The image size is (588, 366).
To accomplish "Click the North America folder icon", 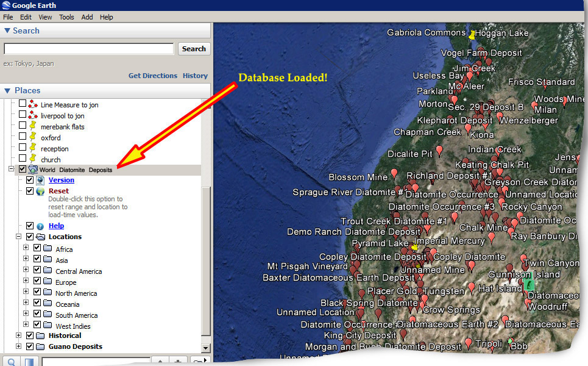I will point(48,292).
